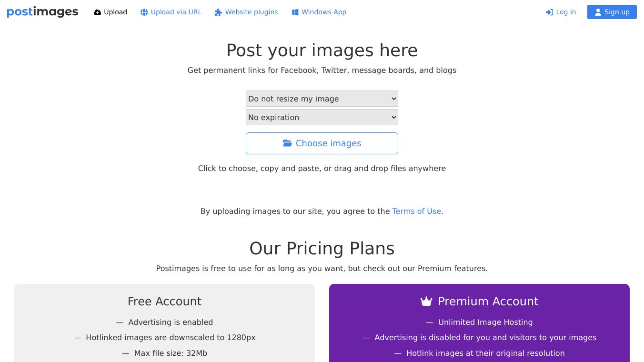
Task: Click the Windows logo icon
Action: click(295, 12)
